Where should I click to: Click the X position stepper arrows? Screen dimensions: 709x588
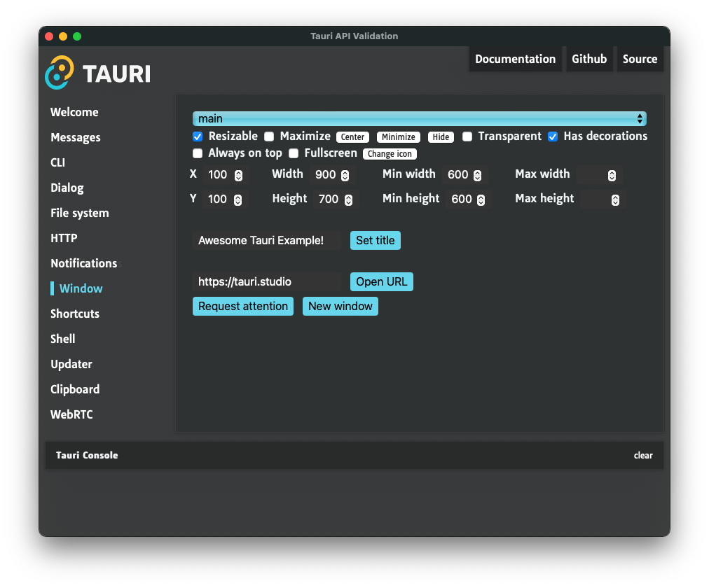(238, 175)
